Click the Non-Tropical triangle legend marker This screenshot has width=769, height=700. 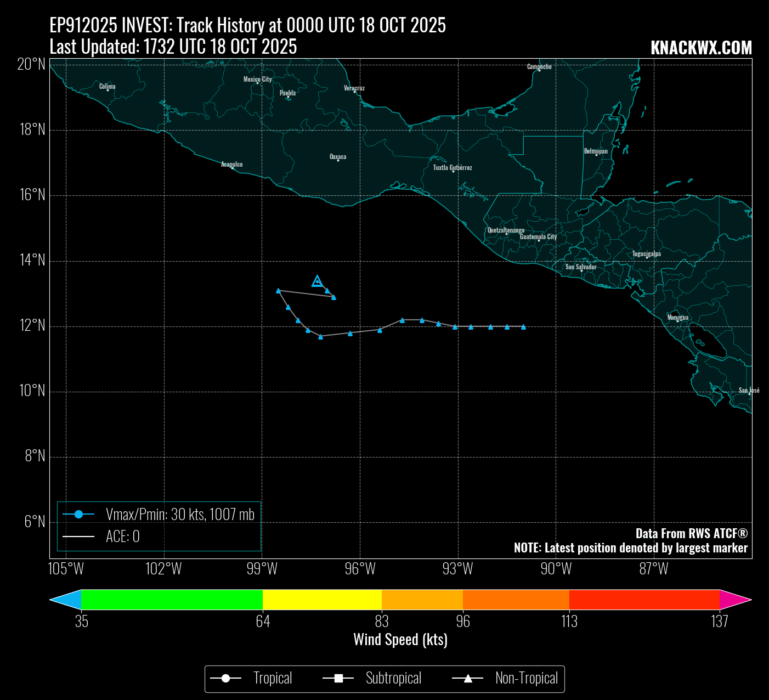point(467,679)
